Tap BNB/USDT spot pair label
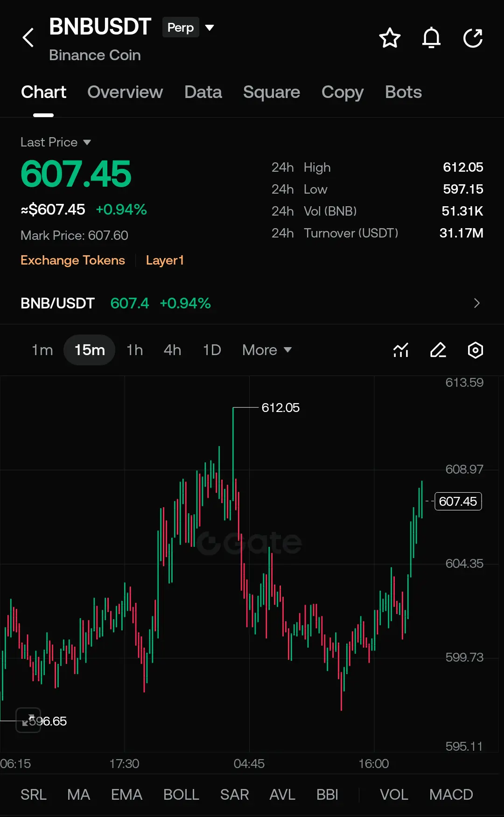 point(57,303)
